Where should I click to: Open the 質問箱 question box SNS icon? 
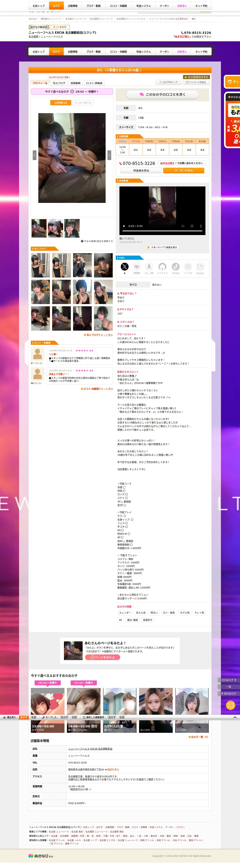pos(137,266)
